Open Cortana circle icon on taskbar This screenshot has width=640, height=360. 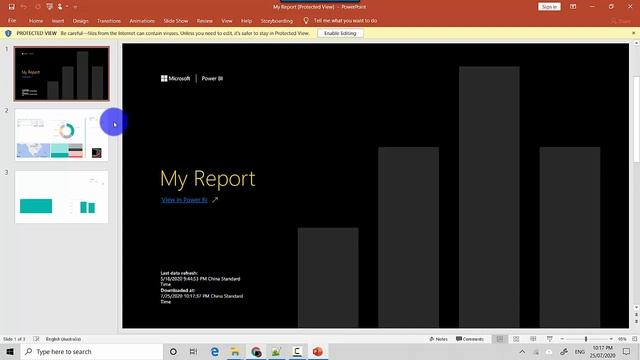[173, 351]
